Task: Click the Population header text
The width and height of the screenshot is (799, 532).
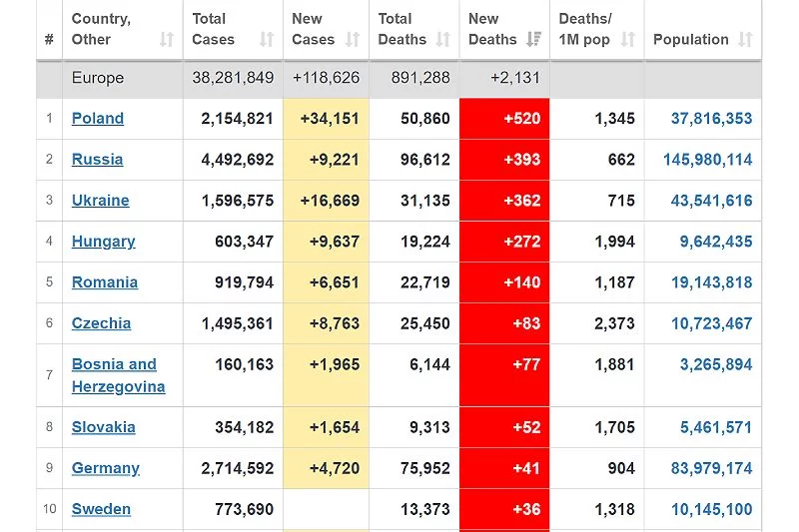Action: [x=690, y=39]
